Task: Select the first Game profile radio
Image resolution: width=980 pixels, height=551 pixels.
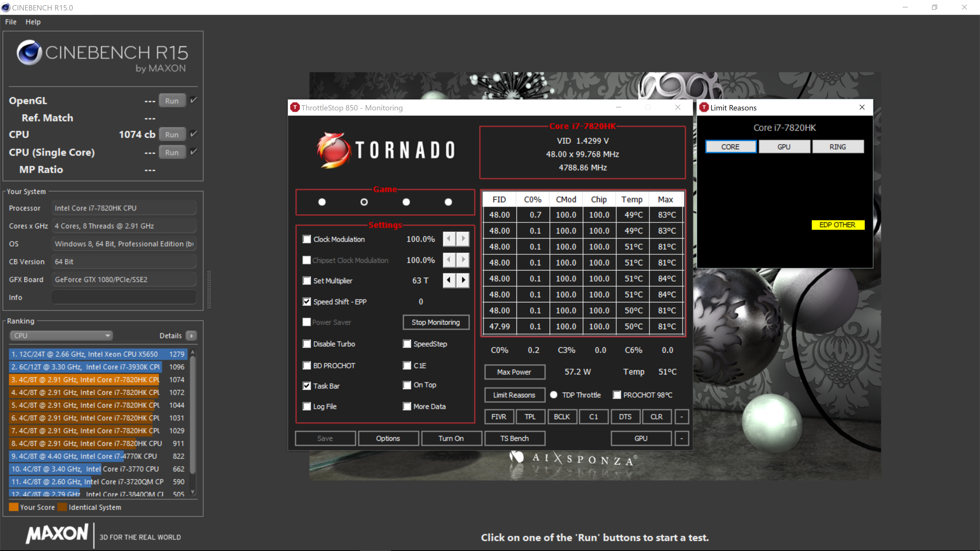Action: (x=322, y=202)
